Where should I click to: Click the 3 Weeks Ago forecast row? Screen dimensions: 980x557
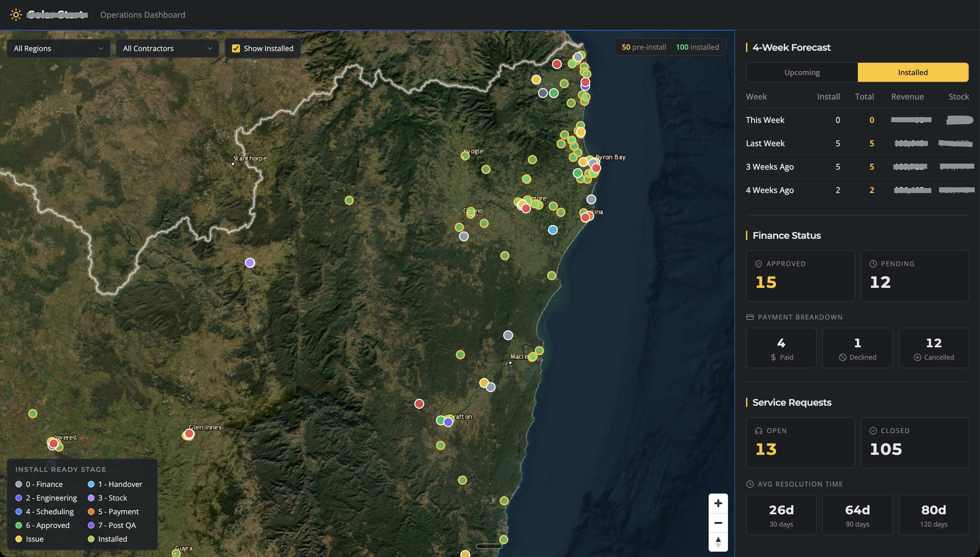[857, 167]
